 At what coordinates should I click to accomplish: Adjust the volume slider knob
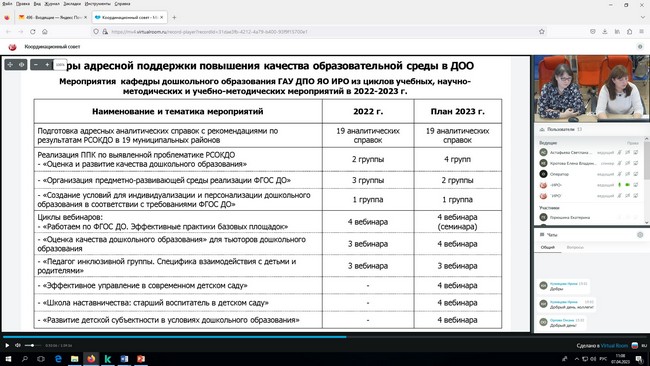pyautogui.click(x=32, y=345)
